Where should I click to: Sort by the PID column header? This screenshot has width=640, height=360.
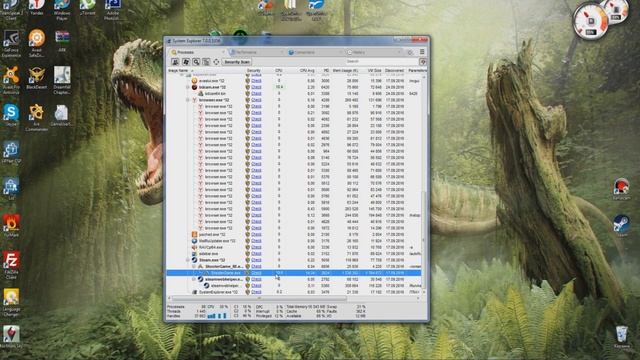pyautogui.click(x=326, y=71)
